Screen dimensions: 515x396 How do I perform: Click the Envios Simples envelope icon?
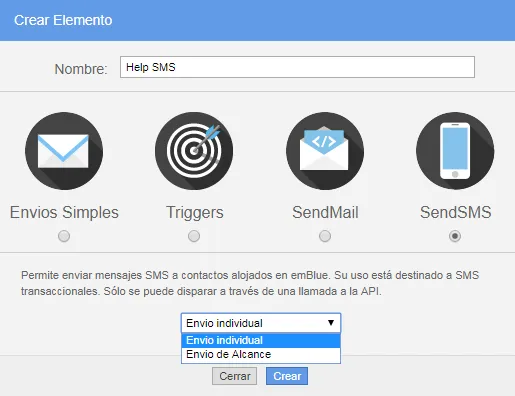click(64, 151)
